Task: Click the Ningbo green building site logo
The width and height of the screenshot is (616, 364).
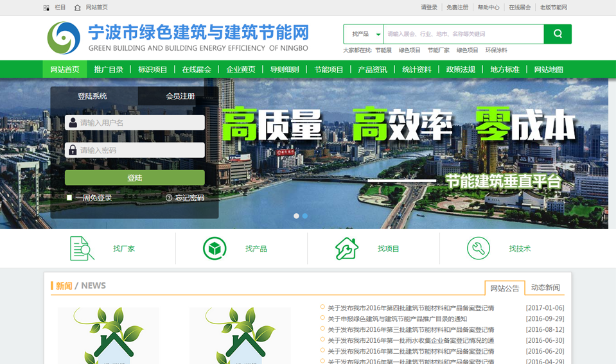Action: click(64, 38)
